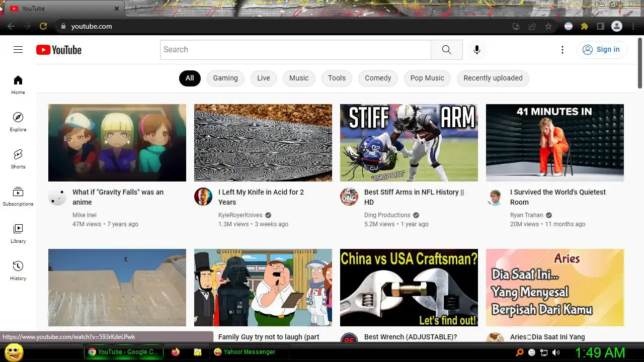Click the YouTube logo

(59, 50)
